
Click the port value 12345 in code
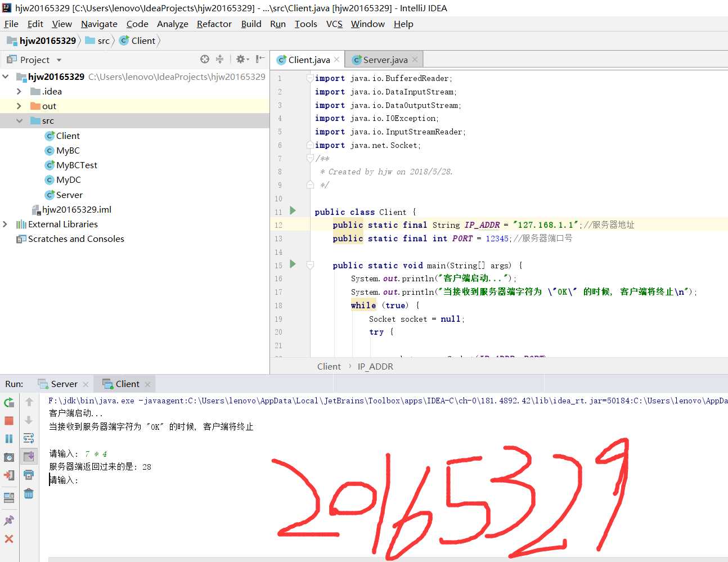point(497,238)
